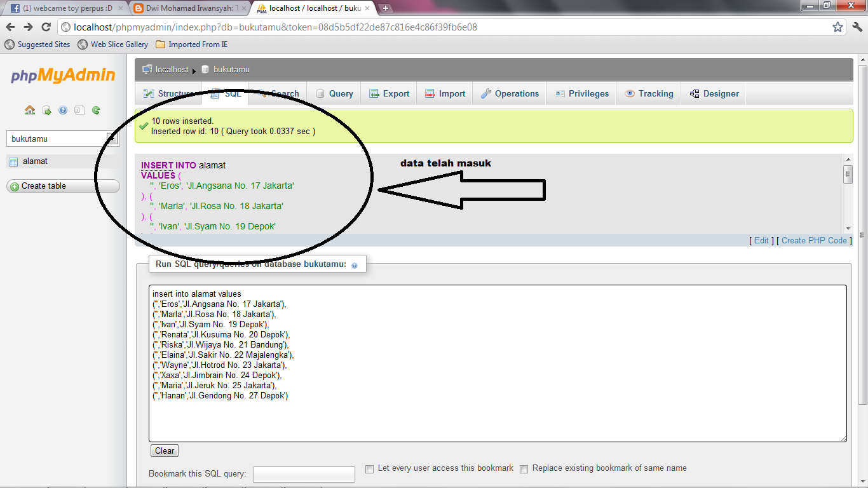Open Chrome wrench settings menu
This screenshot has width=868, height=488.
(857, 27)
